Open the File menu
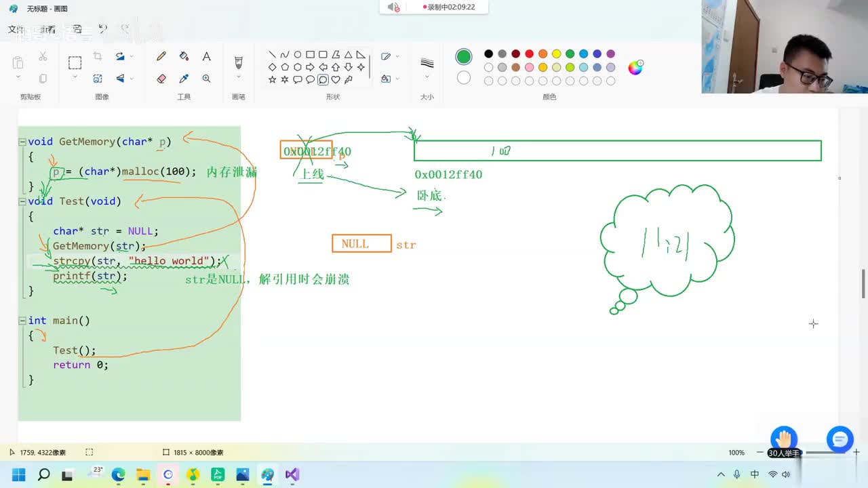Viewport: 868px width, 488px height. pyautogui.click(x=16, y=29)
